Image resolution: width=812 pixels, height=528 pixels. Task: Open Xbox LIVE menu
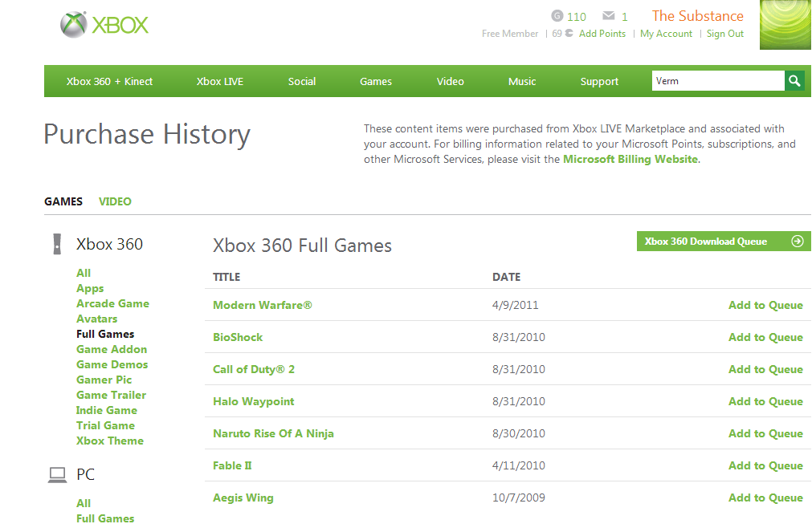tap(219, 81)
